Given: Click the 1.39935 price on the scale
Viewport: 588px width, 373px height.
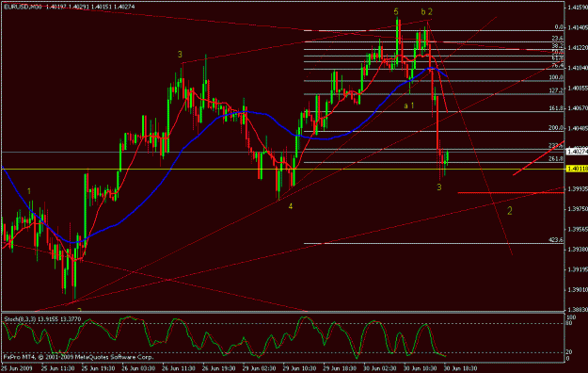Looking at the screenshot, I should tap(578, 189).
